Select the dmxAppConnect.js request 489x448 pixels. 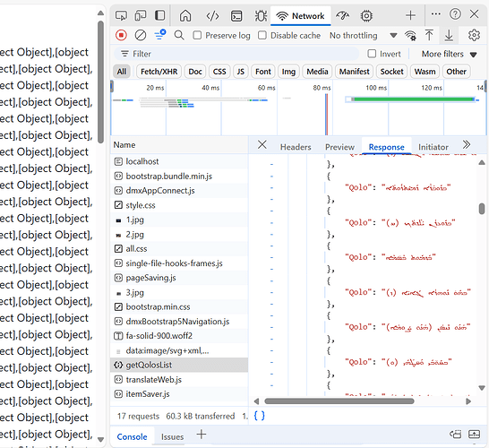click(x=179, y=190)
